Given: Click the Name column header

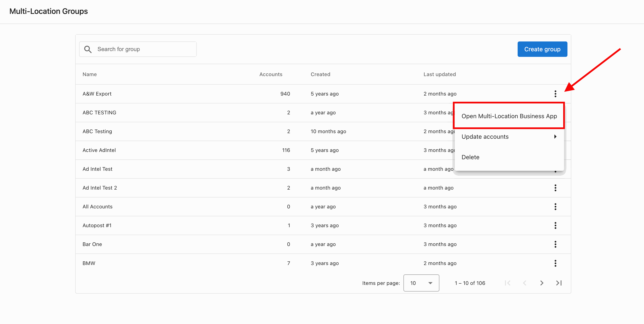Looking at the screenshot, I should pyautogui.click(x=90, y=74).
